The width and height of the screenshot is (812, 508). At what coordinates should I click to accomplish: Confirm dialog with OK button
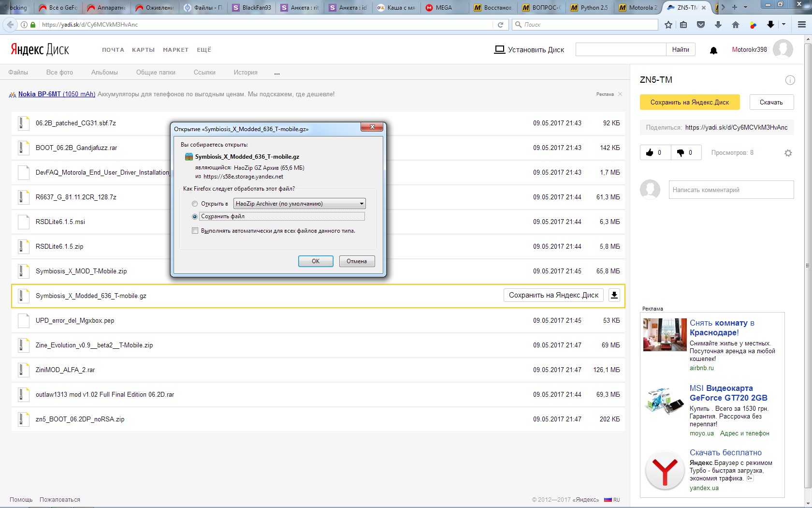pyautogui.click(x=316, y=261)
